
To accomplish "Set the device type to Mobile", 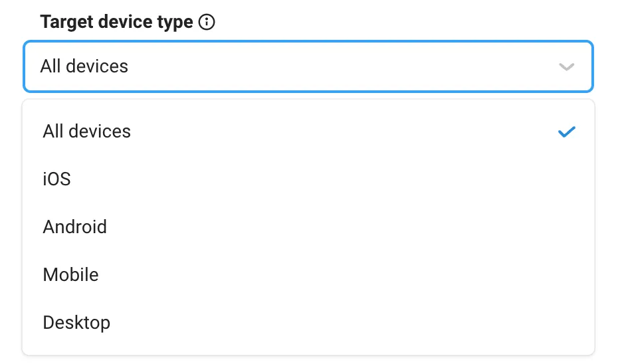I will [308, 274].
